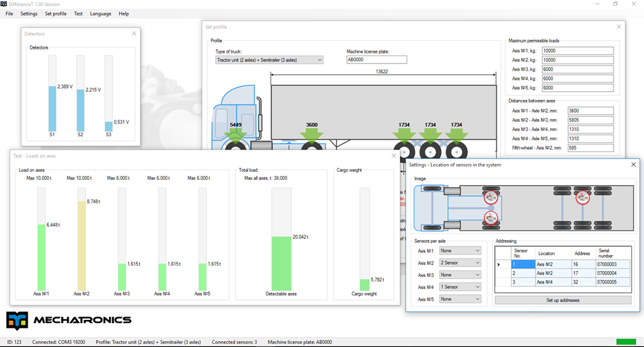Click the green arrow labeled 3600
The width and height of the screenshot is (644, 347).
(311, 136)
